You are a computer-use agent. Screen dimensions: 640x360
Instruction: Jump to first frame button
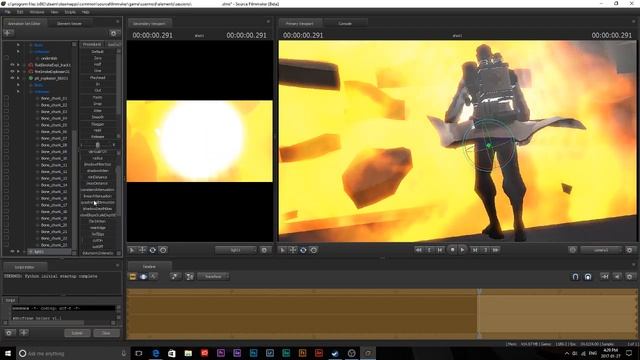(x=418, y=250)
